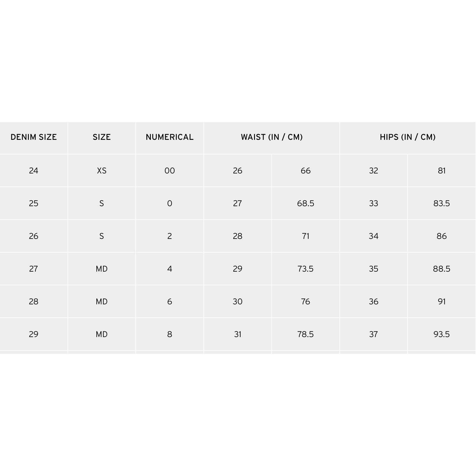The height and width of the screenshot is (476, 476).
Task: Click the NUMERICAL column header
Action: point(170,137)
